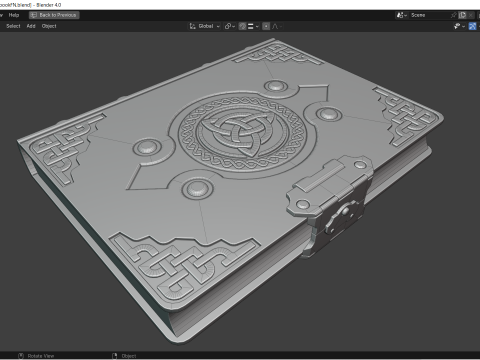Screen dimensions: 480x360
Task: Click the delete scene X icon
Action: click(x=470, y=15)
